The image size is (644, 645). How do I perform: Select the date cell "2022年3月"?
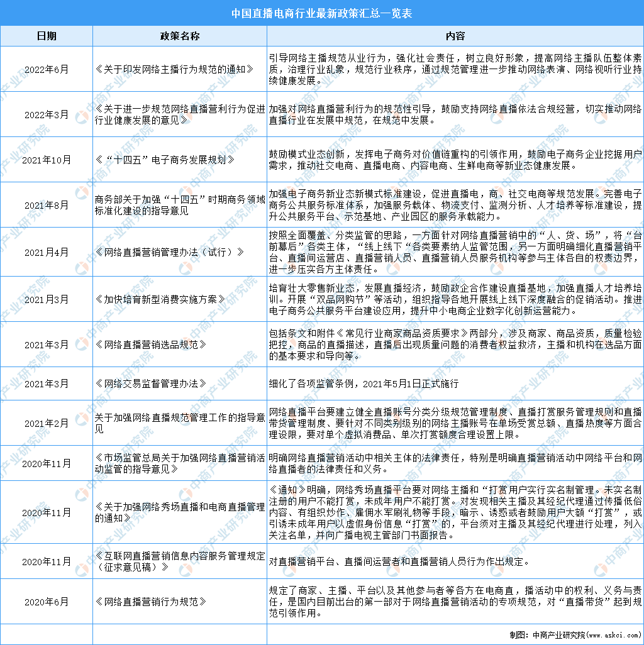[47, 114]
